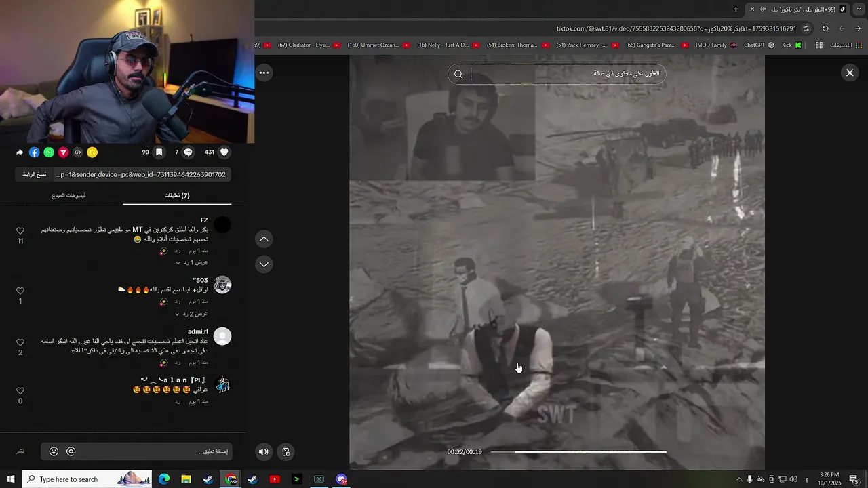
Task: Open the emoji picker in comment box
Action: pyautogui.click(x=54, y=451)
